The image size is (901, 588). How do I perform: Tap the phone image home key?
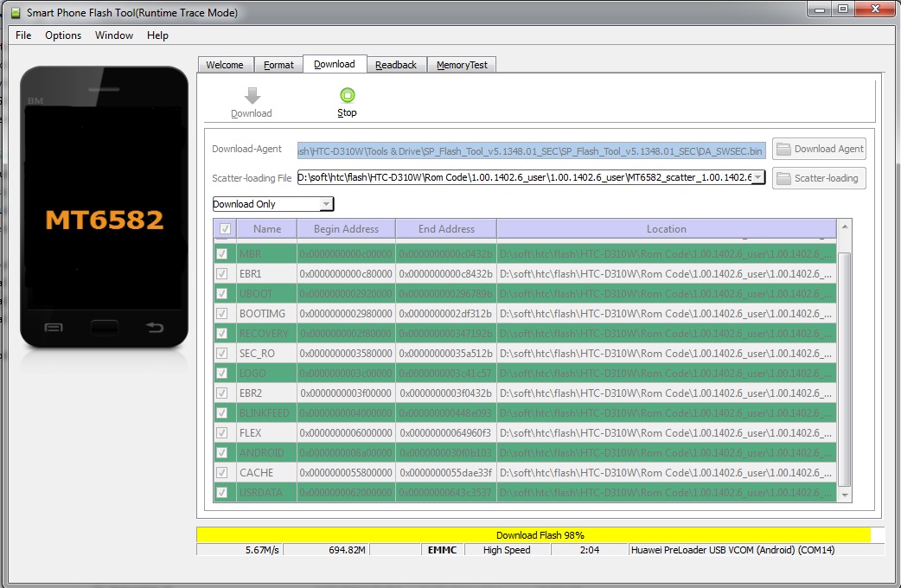[104, 329]
